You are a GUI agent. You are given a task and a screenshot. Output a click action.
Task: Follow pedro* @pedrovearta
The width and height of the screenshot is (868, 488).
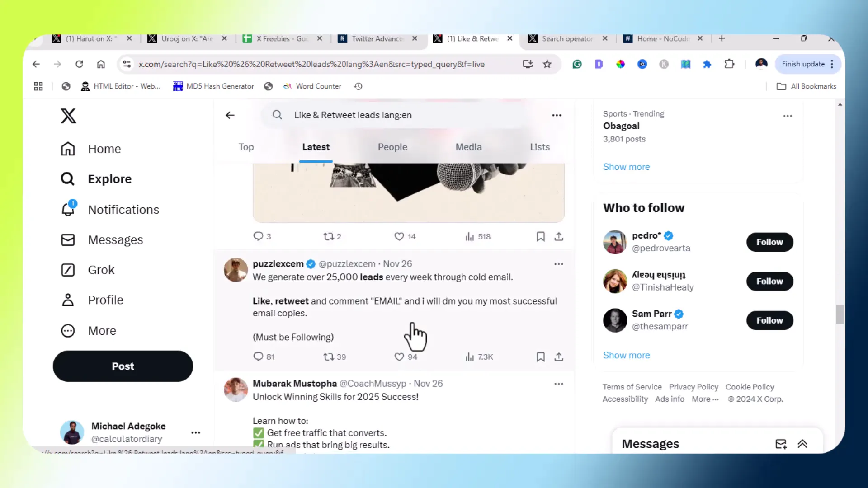tap(769, 242)
